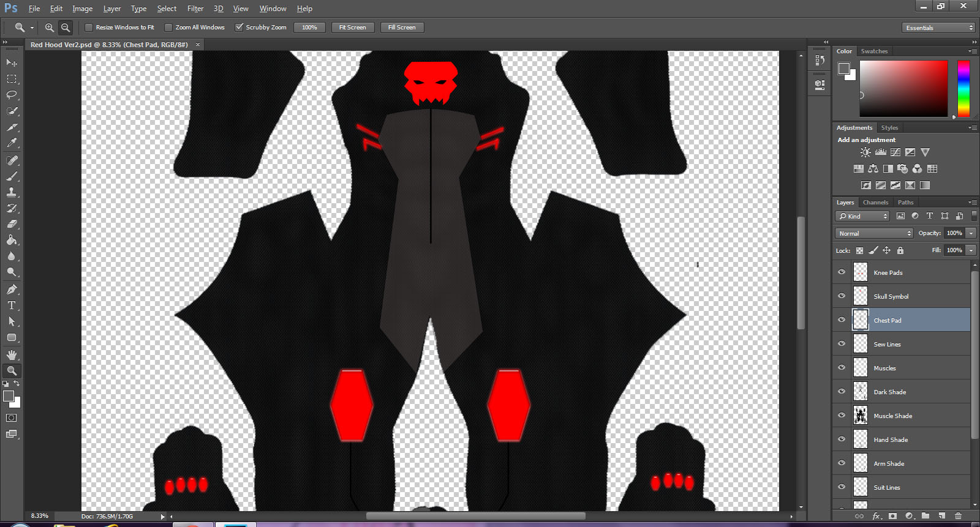Add a Levels adjustment
The height and width of the screenshot is (527, 980).
pos(881,152)
